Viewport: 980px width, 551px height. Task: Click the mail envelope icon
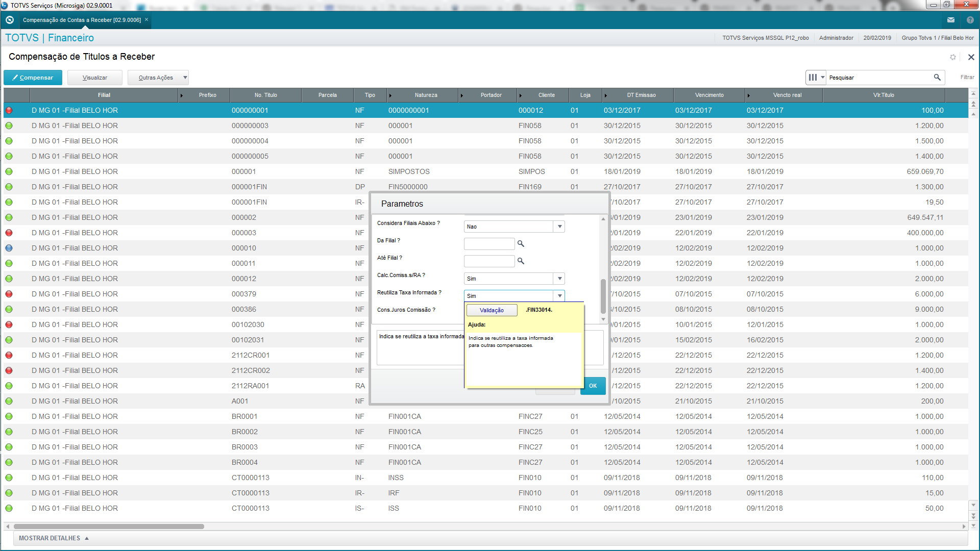[950, 20]
